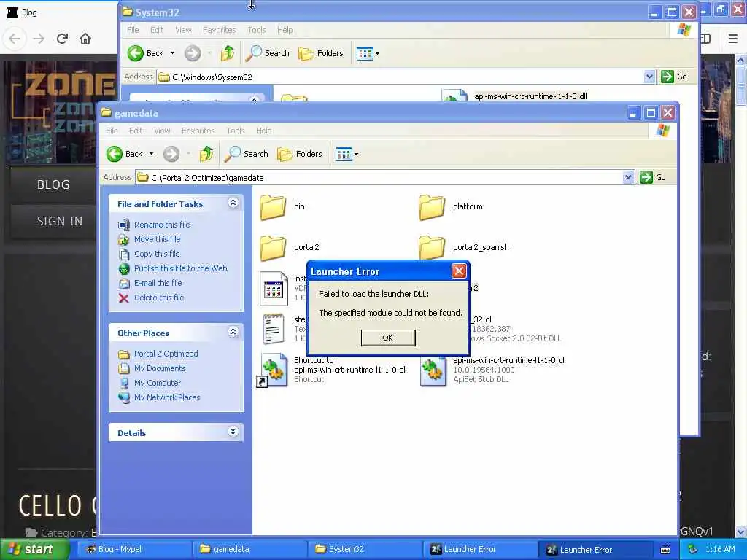The image size is (747, 560).
Task: Select the portal2_spanish folder icon
Action: click(x=432, y=248)
